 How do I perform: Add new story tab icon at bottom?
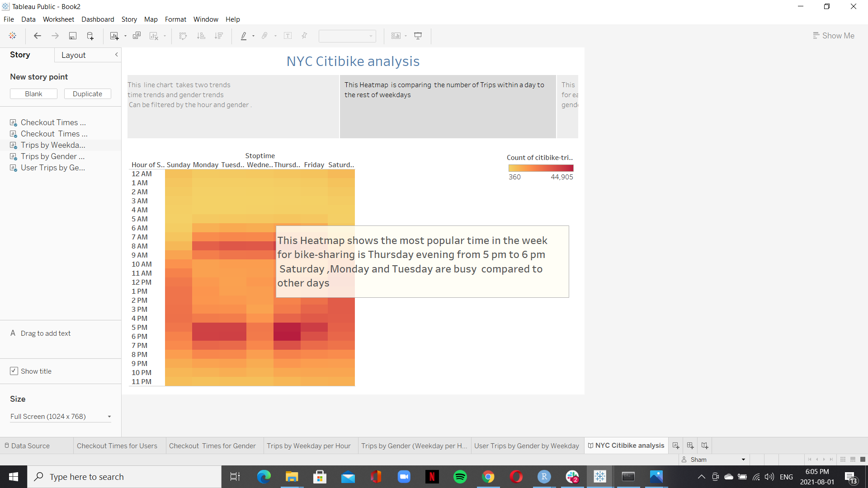coord(705,446)
